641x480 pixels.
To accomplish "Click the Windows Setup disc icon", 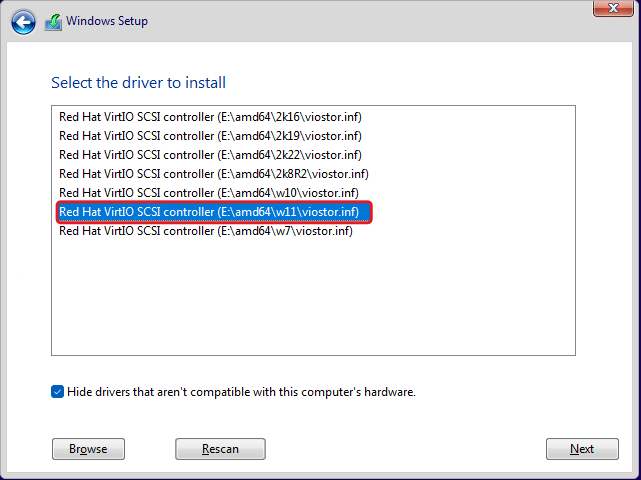I will [53, 22].
